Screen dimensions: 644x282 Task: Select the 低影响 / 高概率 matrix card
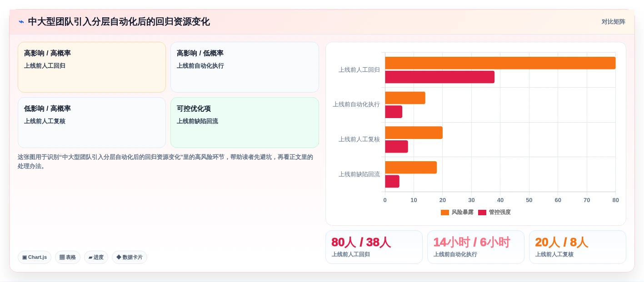(92, 123)
